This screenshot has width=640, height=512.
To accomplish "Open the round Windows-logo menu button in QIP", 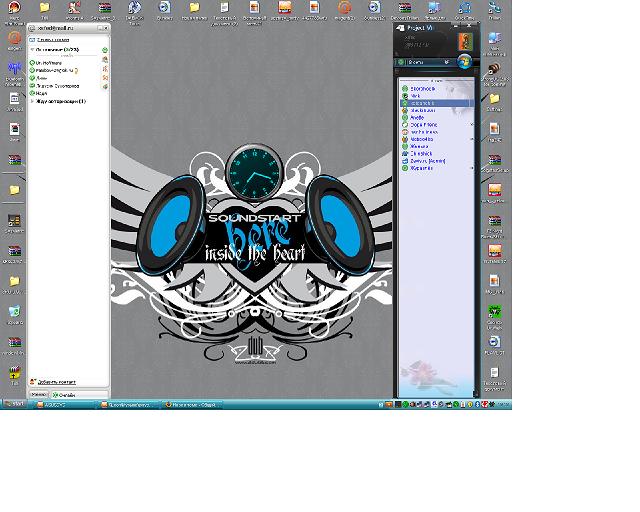I will point(464,62).
